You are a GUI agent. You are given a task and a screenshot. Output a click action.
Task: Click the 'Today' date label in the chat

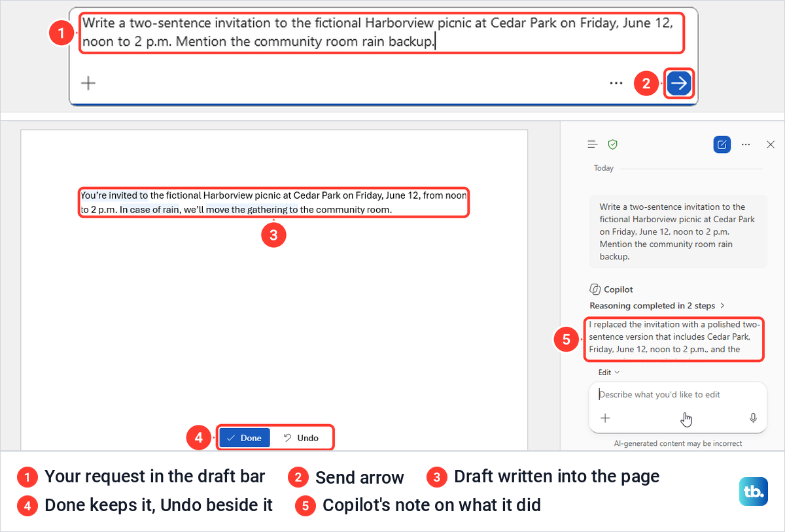(604, 168)
